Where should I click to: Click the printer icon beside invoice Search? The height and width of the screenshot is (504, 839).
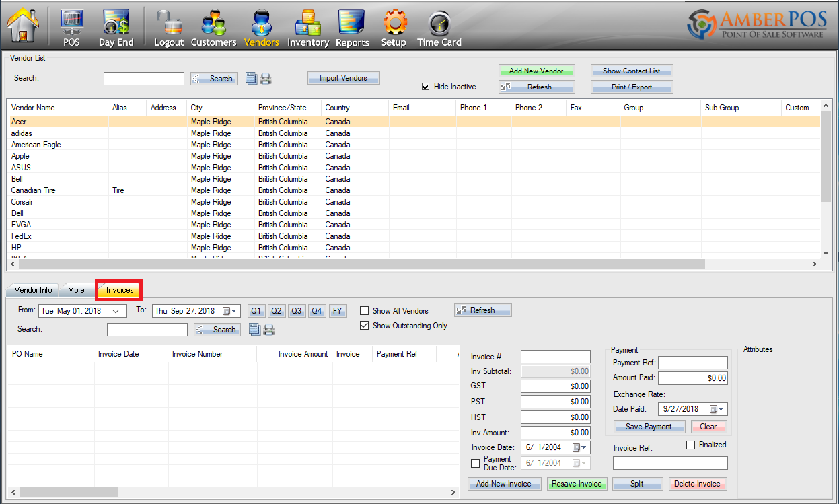click(x=269, y=330)
